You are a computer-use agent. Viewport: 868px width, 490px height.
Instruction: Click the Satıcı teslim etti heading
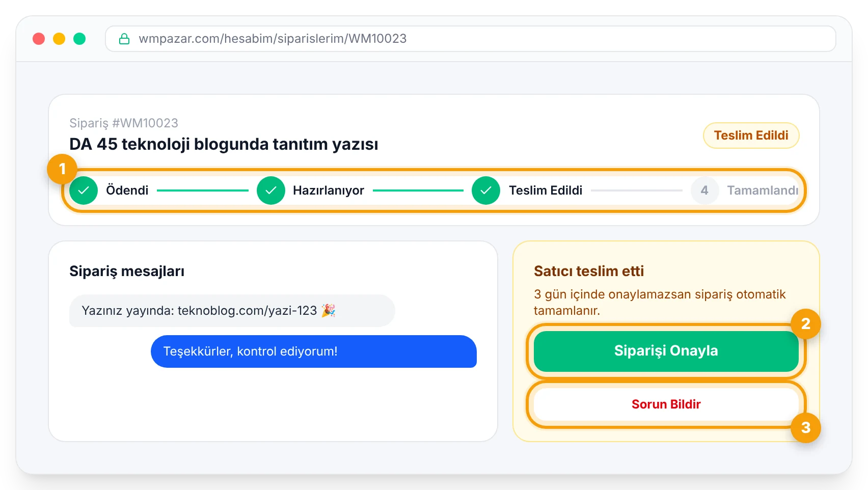click(x=589, y=271)
